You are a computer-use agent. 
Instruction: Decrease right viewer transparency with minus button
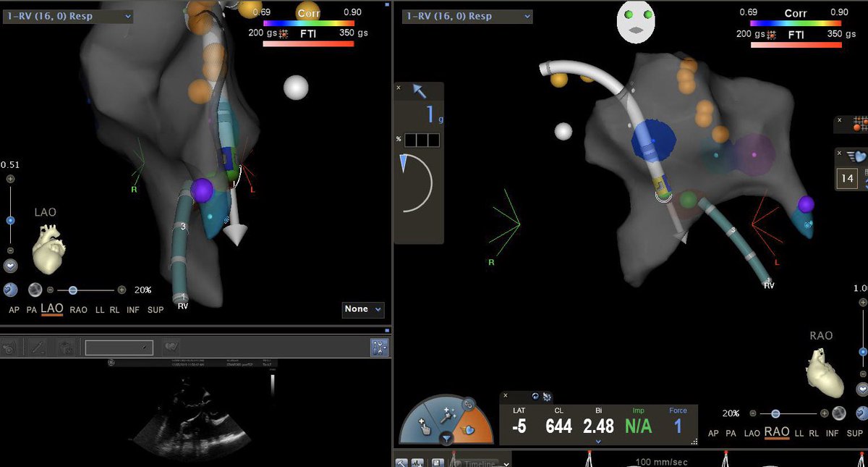coord(753,413)
